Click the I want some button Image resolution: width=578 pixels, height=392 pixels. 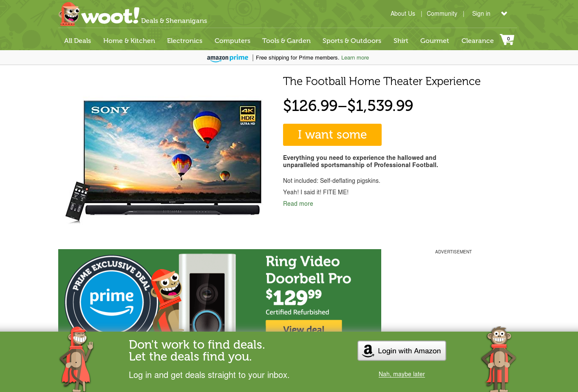pyautogui.click(x=332, y=135)
